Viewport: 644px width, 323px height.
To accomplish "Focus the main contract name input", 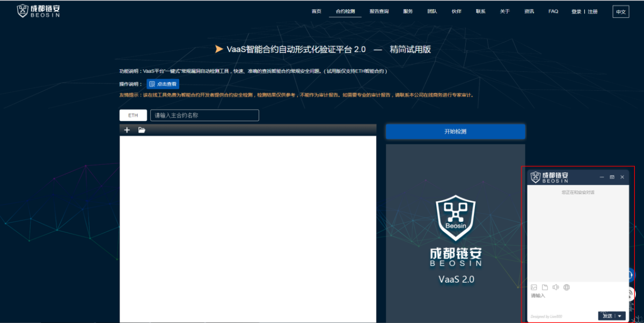I will (x=204, y=115).
